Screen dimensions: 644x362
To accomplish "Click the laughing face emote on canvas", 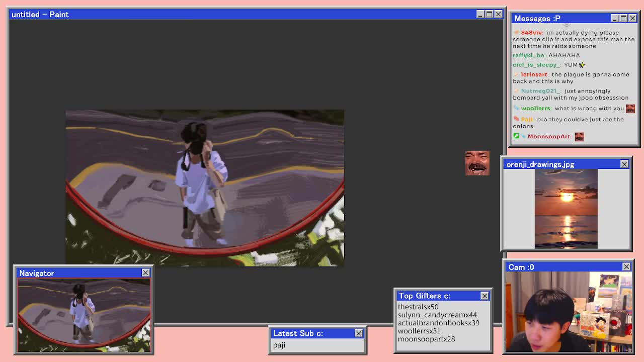I will [477, 163].
